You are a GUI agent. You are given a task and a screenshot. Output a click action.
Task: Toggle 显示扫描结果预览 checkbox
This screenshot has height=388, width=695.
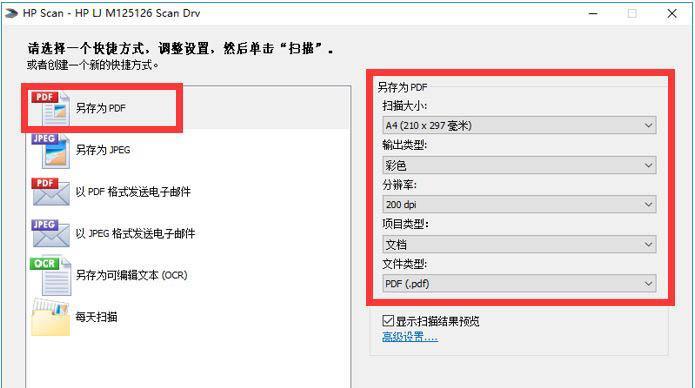(x=388, y=321)
